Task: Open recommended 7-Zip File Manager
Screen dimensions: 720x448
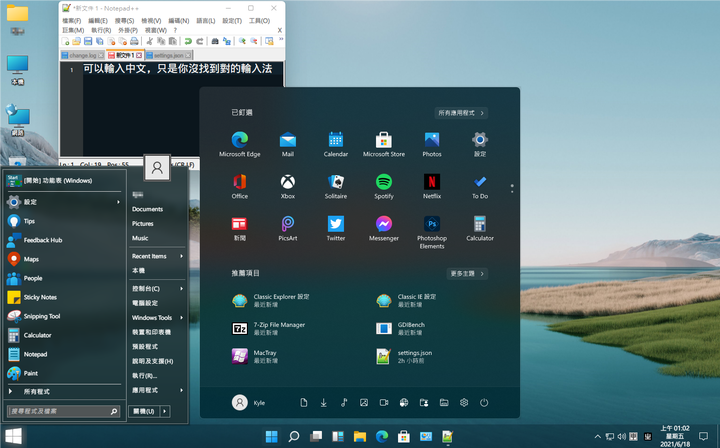Action: [269, 328]
